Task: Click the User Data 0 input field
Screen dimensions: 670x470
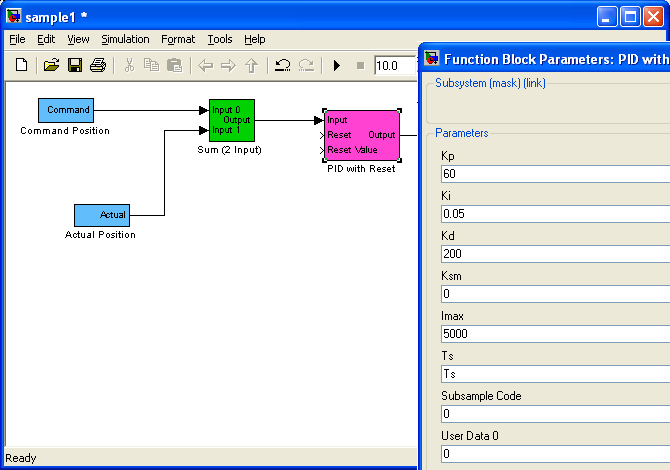Action: pos(555,454)
